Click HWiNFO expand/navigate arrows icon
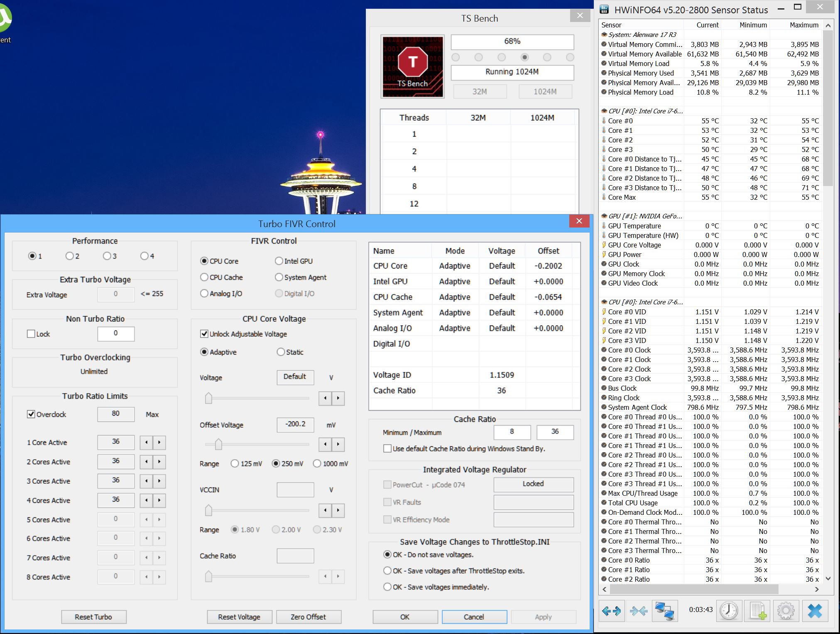This screenshot has width=840, height=634. [611, 611]
